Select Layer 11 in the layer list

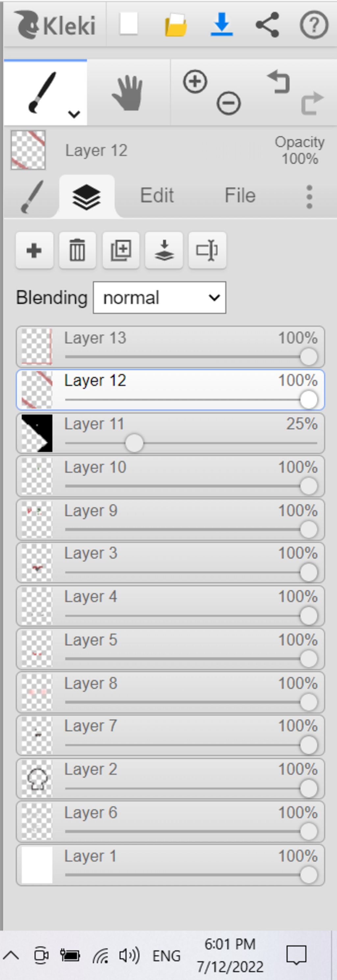[x=170, y=433]
